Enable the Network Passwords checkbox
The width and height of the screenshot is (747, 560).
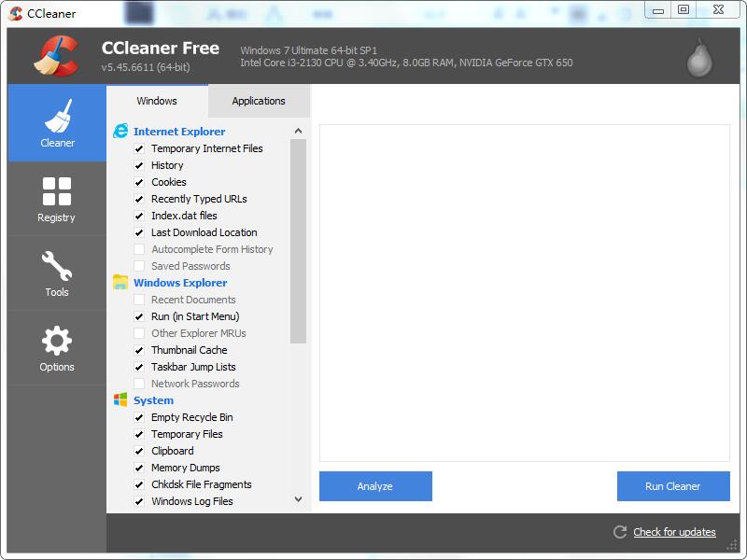point(138,384)
